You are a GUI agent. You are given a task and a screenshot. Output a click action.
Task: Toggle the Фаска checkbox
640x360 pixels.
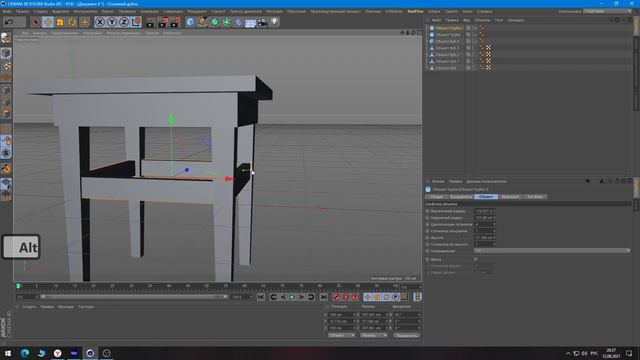476,259
